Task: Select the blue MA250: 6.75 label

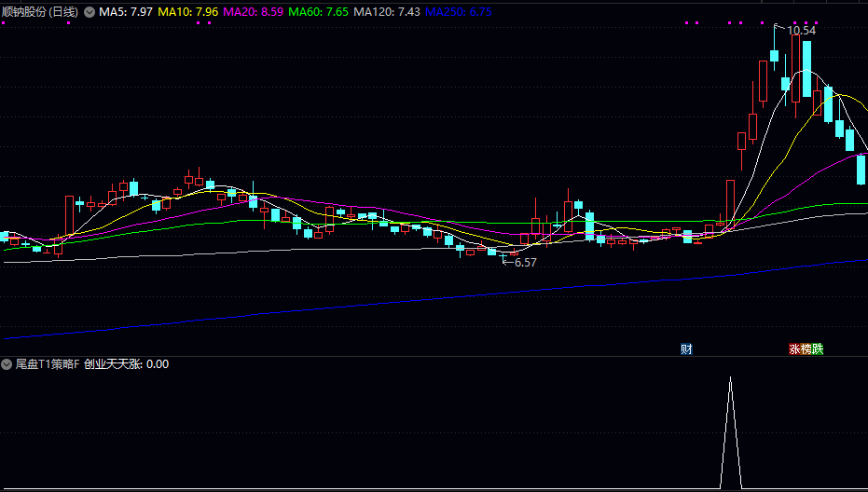Action: 459,12
